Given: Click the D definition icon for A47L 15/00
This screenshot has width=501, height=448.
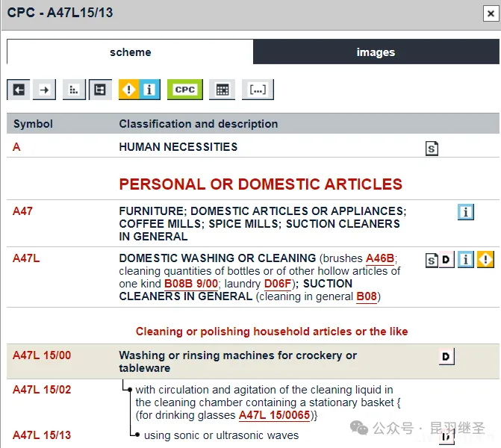Looking at the screenshot, I should (x=446, y=357).
